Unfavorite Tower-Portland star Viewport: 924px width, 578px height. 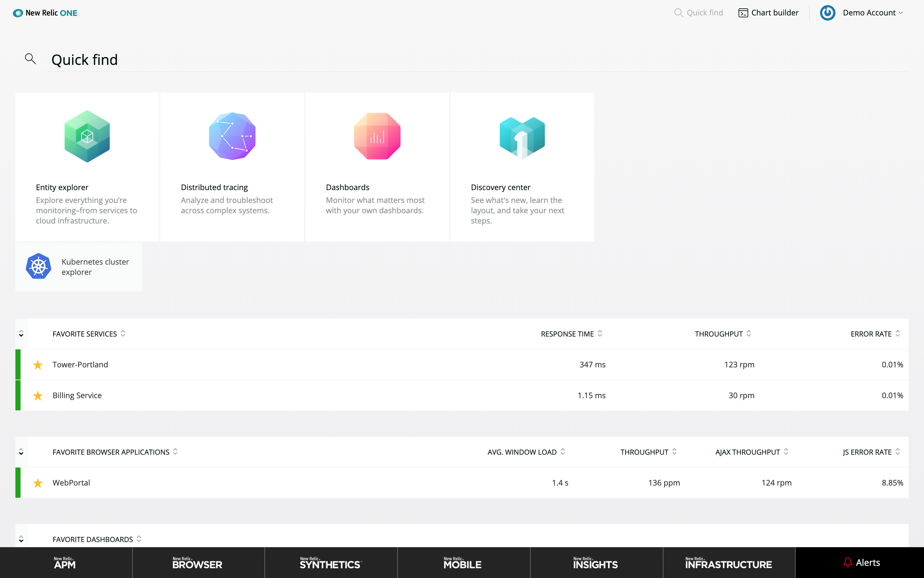[38, 365]
